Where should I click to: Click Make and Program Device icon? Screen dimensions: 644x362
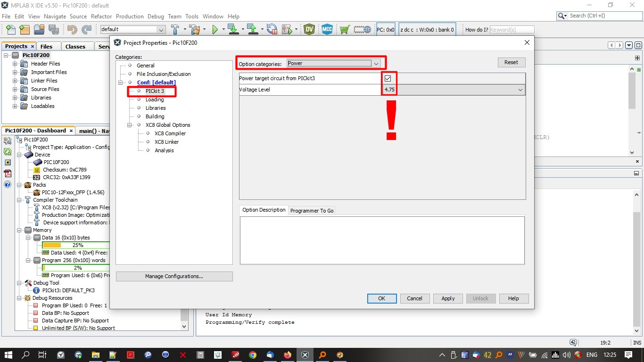[233, 29]
